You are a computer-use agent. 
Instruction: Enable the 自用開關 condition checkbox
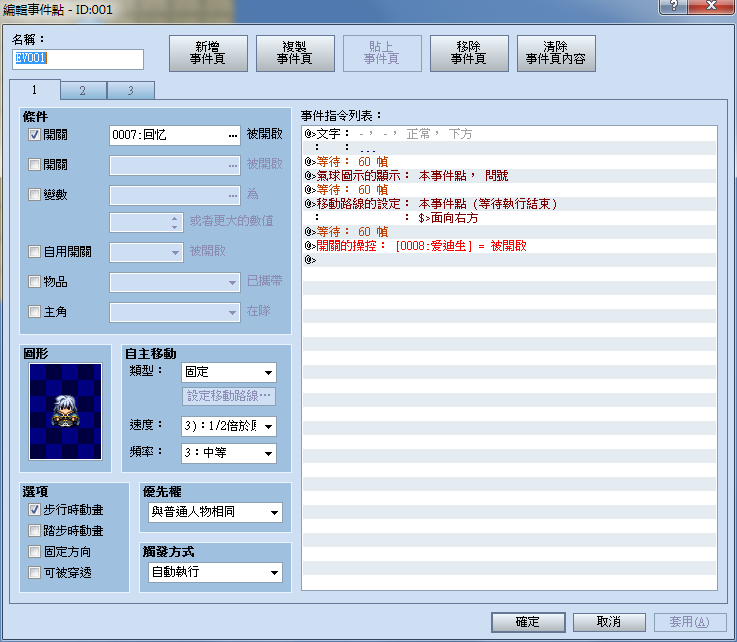[x=34, y=251]
